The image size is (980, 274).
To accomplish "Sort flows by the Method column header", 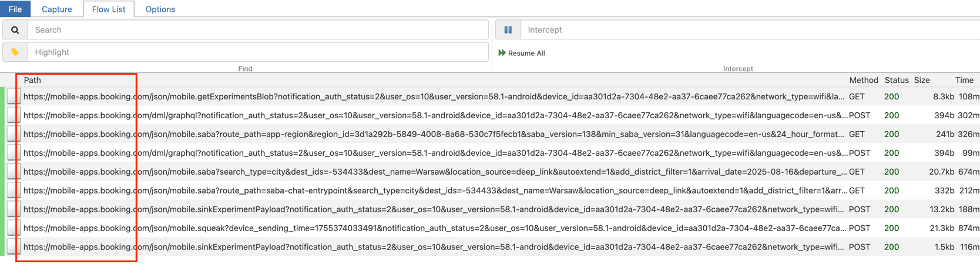I will [x=863, y=80].
